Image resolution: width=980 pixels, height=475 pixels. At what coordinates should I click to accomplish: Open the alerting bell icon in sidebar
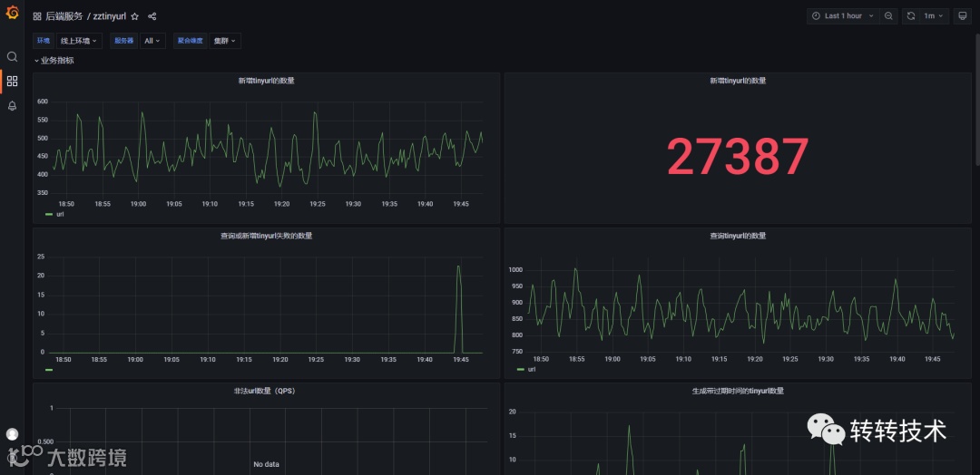(x=12, y=105)
